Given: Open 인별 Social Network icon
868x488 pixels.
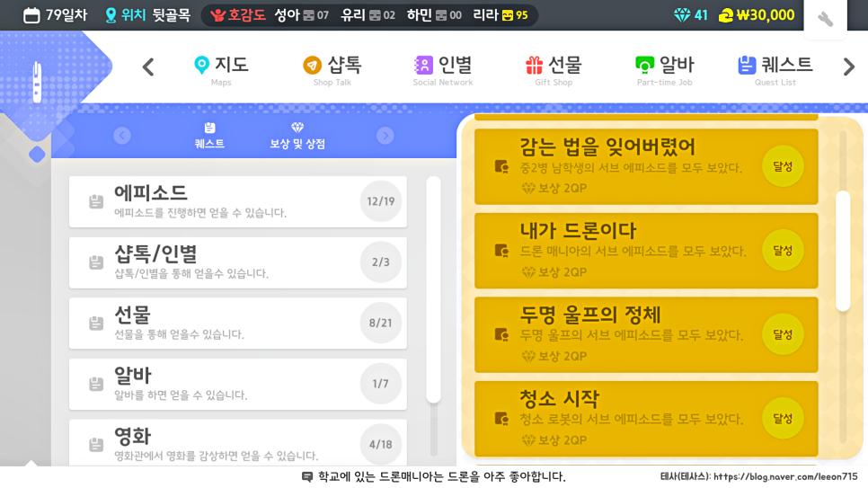Looking at the screenshot, I should [x=423, y=65].
